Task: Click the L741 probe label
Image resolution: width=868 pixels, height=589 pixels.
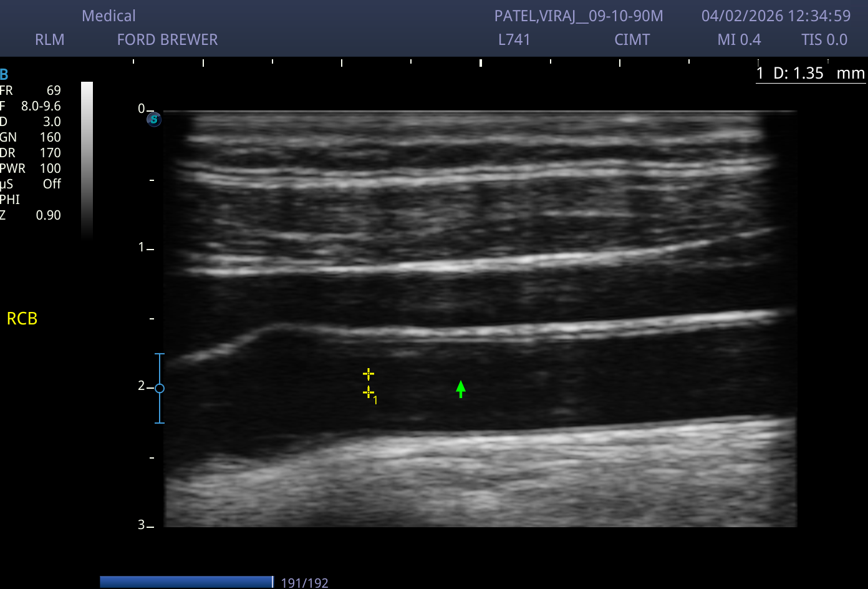Action: point(514,40)
